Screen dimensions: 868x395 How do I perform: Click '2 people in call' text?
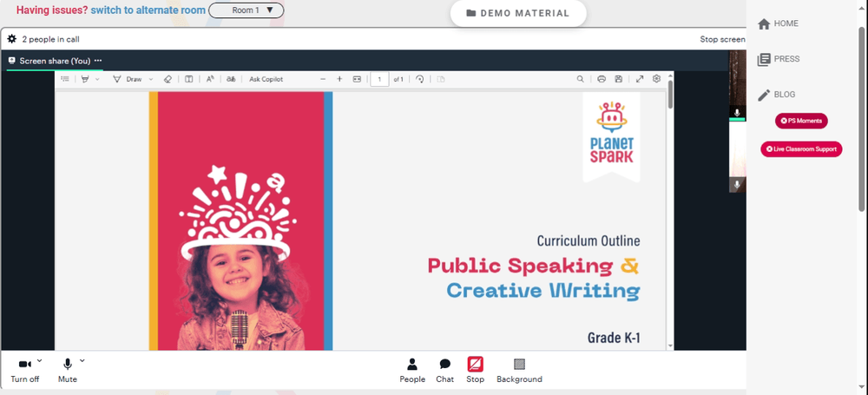point(51,39)
